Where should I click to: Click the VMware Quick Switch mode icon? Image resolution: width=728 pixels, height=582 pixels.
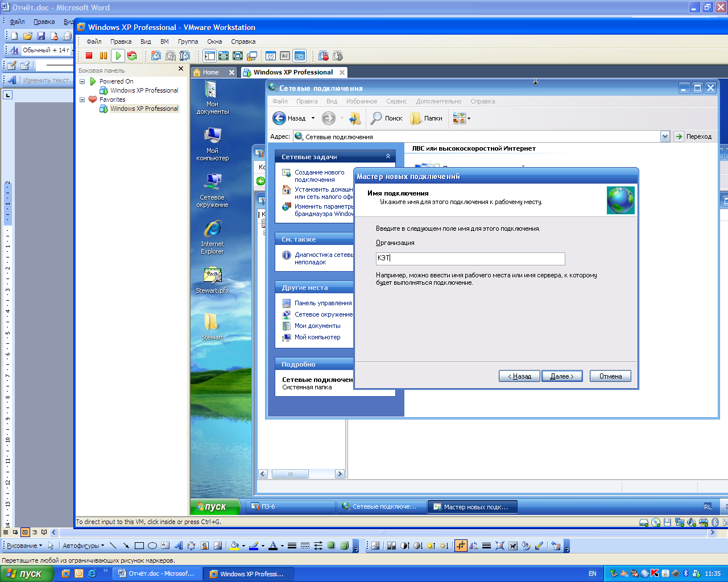[224, 56]
